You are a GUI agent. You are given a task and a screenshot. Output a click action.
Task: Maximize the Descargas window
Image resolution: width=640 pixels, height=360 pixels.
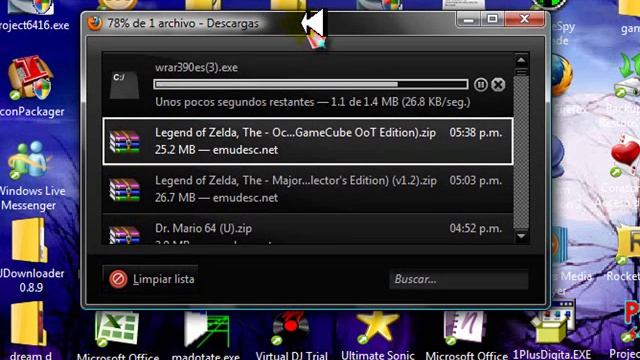tap(492, 19)
